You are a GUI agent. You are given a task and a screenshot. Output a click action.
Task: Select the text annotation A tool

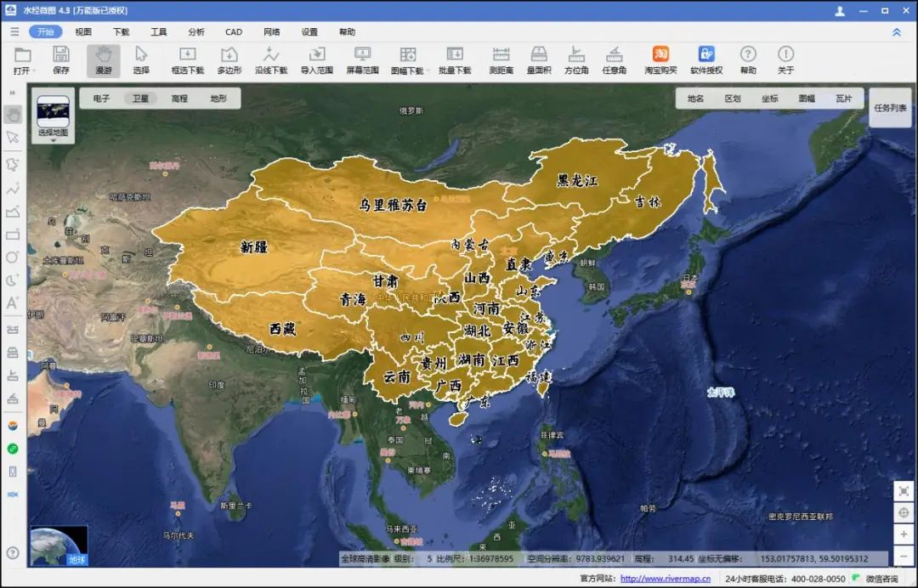pos(13,302)
